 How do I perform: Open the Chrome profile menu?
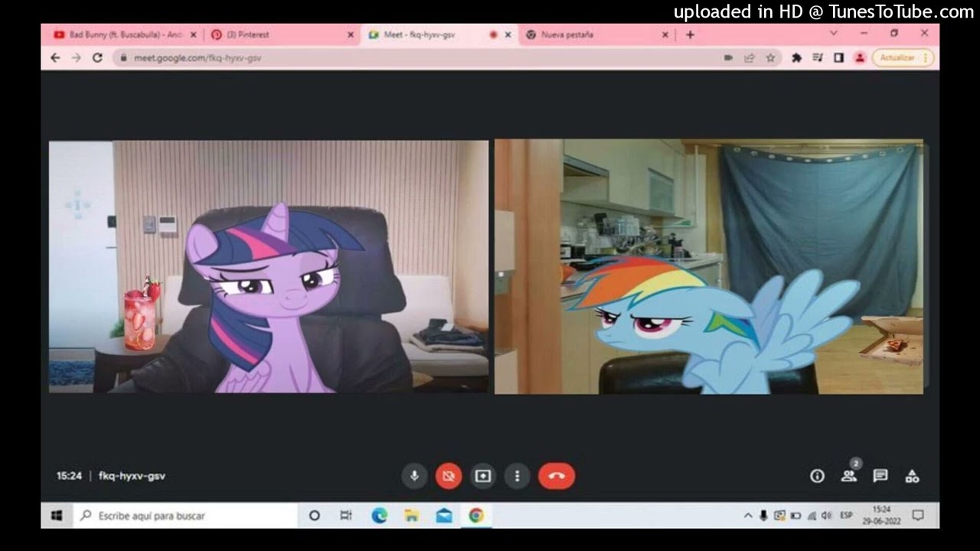pyautogui.click(x=860, y=57)
